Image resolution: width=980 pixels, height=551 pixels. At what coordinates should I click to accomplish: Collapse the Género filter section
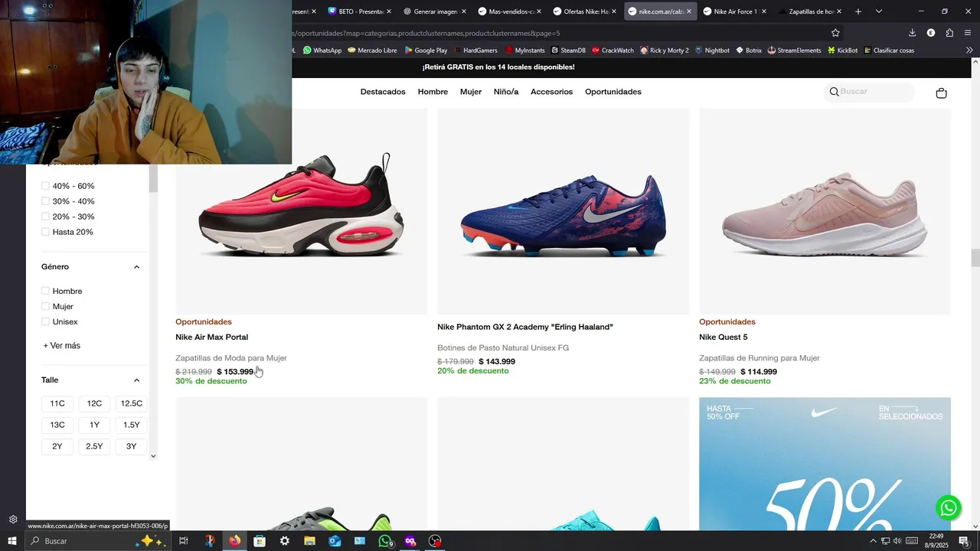(x=136, y=267)
